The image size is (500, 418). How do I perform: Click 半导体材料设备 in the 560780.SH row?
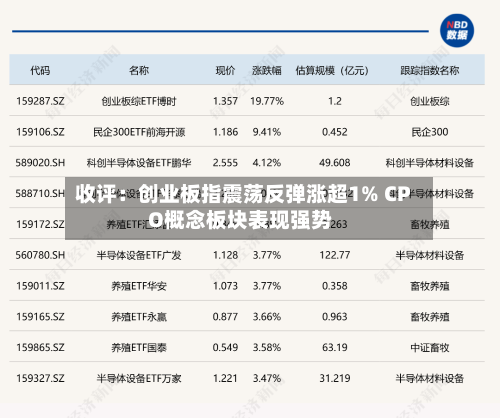point(430,255)
